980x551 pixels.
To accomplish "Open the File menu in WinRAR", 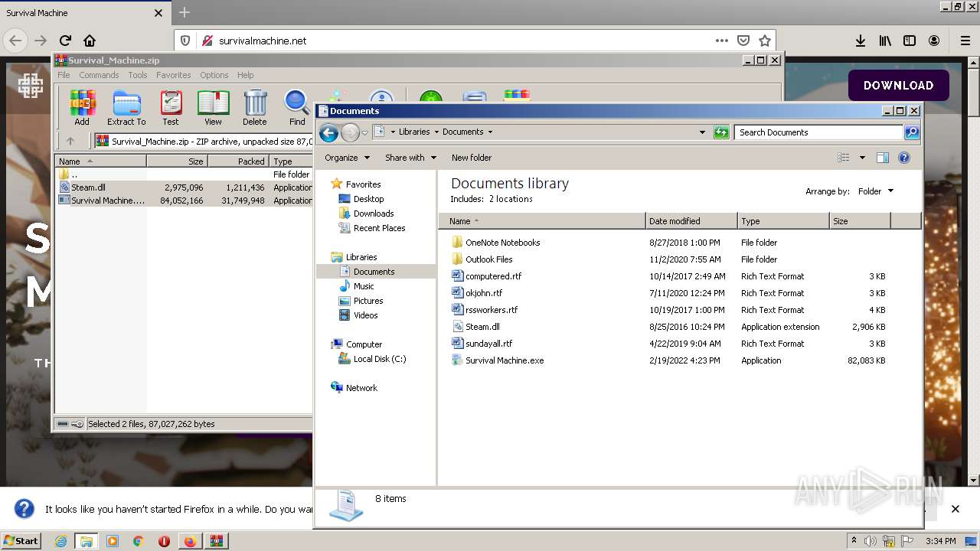I will coord(64,75).
